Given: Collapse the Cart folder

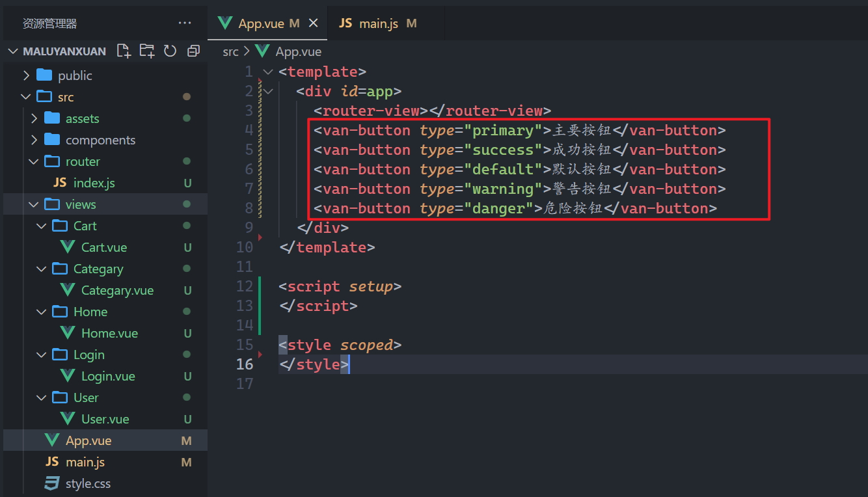Looking at the screenshot, I should click(x=42, y=226).
